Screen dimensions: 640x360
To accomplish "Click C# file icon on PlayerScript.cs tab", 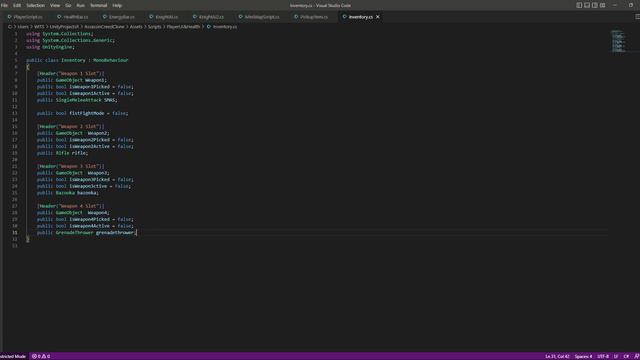I will 9,17.
